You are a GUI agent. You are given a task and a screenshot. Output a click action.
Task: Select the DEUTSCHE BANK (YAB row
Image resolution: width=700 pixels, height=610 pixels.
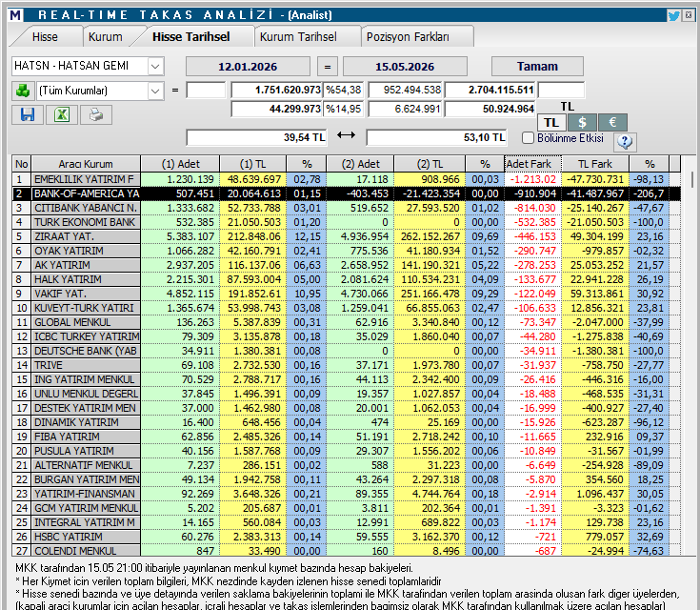click(346, 351)
